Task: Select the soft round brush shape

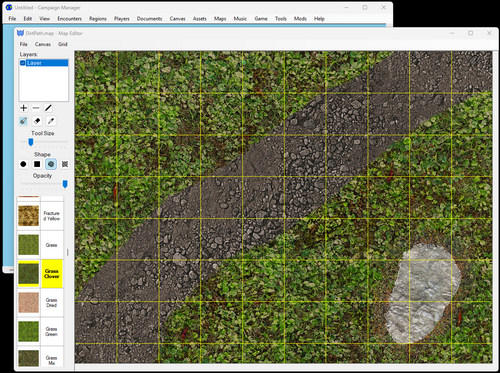Action: pos(51,164)
